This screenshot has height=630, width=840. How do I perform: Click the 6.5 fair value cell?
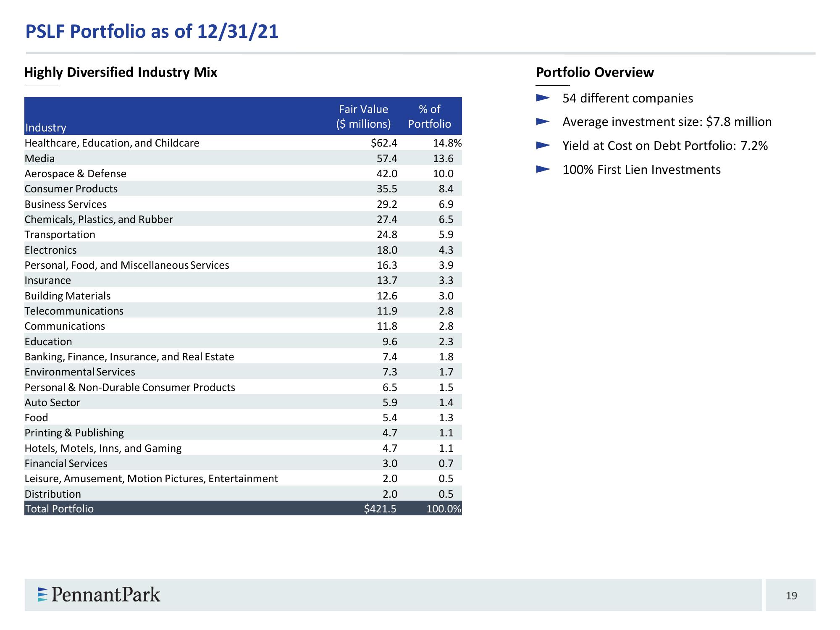coord(390,387)
